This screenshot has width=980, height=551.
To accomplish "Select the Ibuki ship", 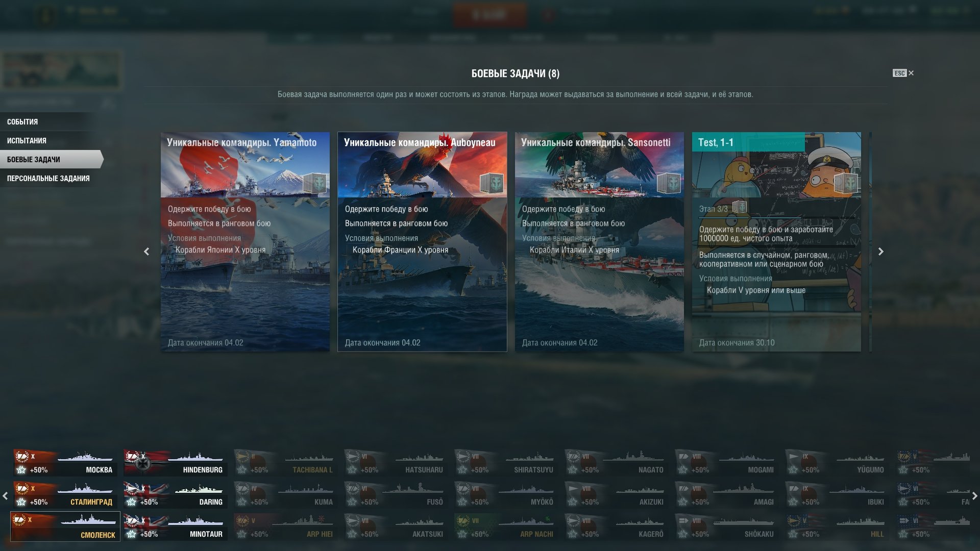I will (x=837, y=495).
